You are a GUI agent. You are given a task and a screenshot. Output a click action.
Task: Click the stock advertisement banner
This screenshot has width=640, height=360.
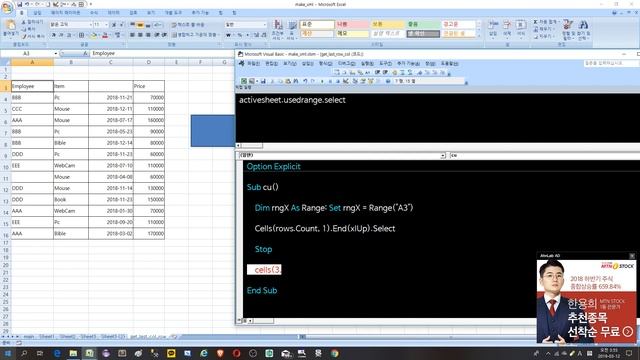(586, 301)
